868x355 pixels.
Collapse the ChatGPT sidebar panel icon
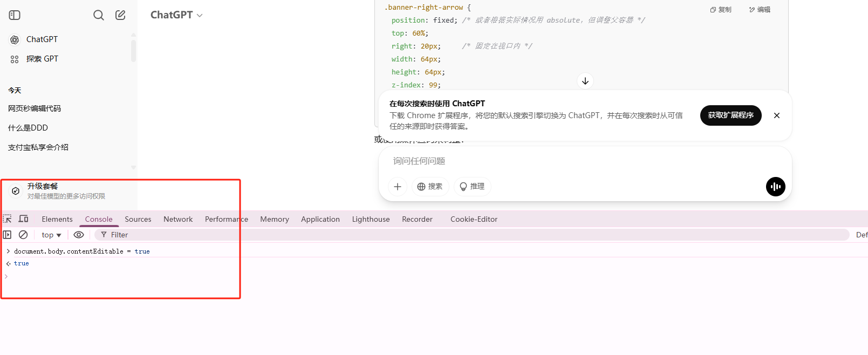point(15,15)
